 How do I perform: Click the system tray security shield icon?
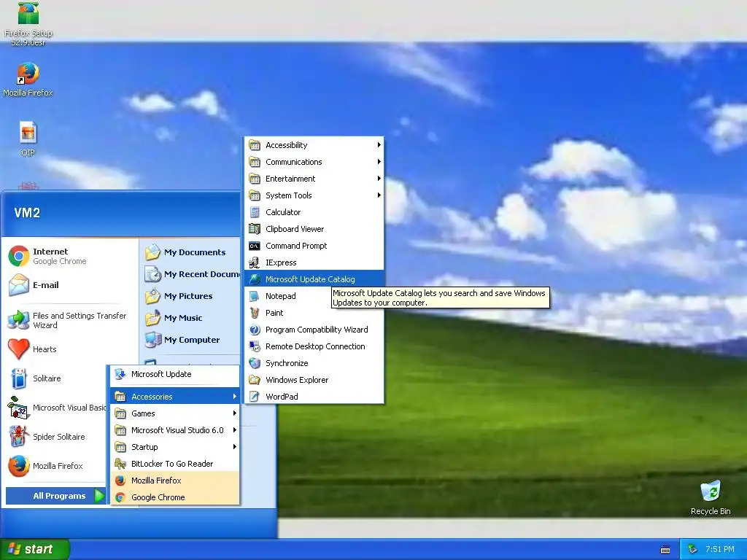pyautogui.click(x=693, y=550)
